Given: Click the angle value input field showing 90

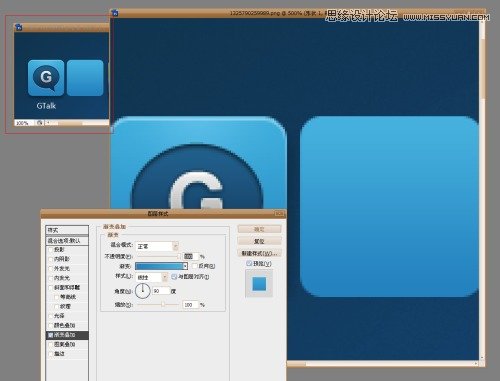Looking at the screenshot, I should 161,291.
